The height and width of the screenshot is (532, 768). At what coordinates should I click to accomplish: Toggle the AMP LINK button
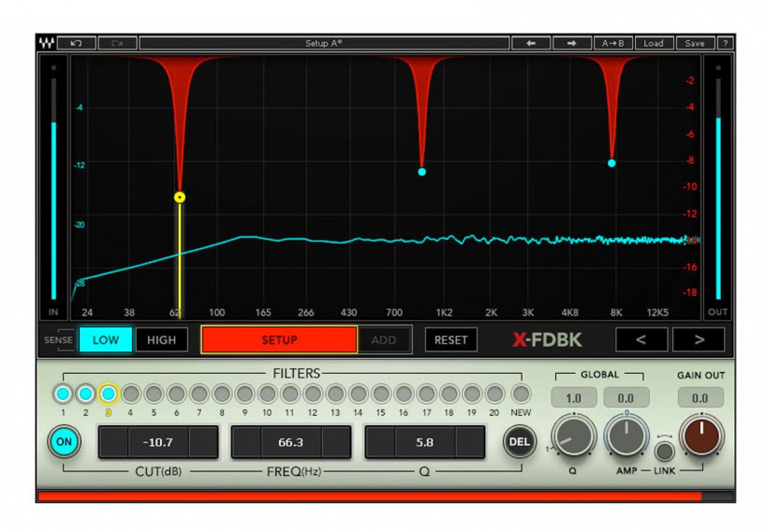(664, 451)
